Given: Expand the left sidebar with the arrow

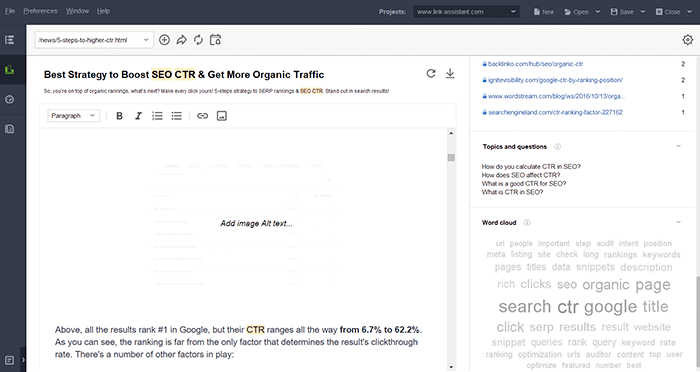Looking at the screenshot, I should coord(23,359).
